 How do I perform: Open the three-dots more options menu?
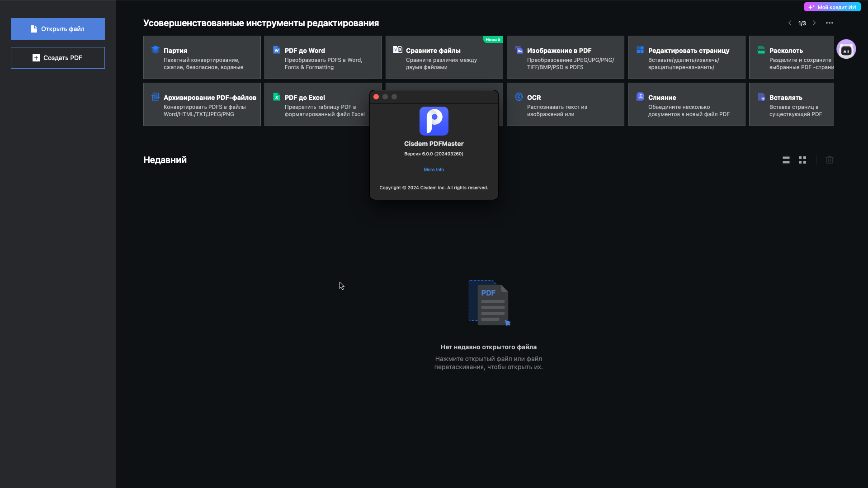coord(830,23)
